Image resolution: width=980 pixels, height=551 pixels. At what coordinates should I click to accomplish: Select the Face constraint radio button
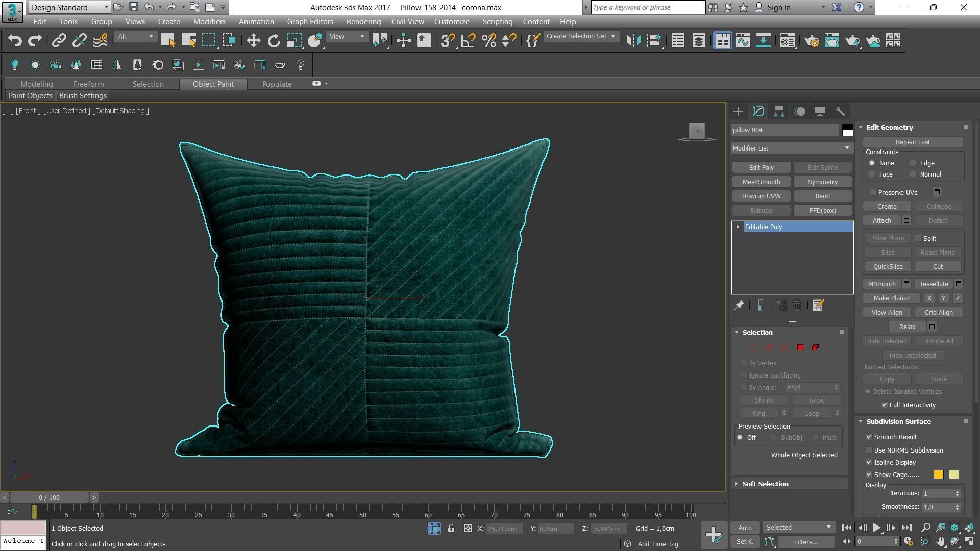click(x=872, y=174)
